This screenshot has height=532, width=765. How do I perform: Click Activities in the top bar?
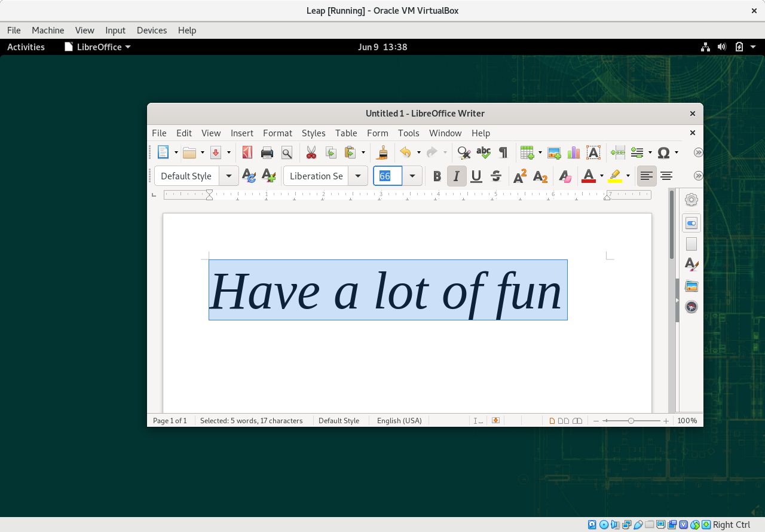[26, 47]
